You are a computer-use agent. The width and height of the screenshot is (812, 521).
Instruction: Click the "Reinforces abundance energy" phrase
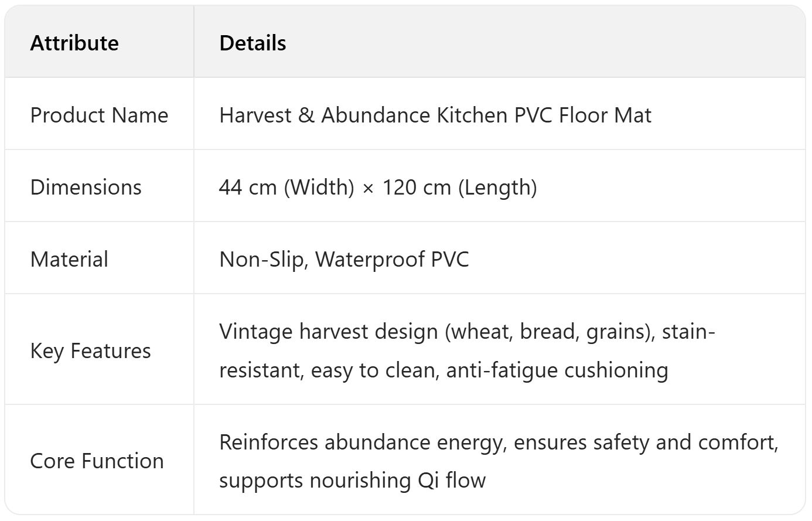[361, 442]
